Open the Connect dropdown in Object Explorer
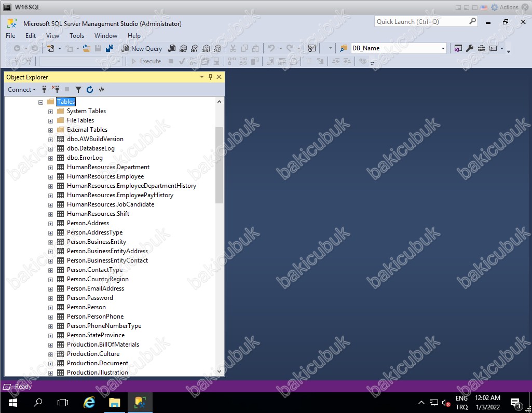This screenshot has height=413, width=532. (x=22, y=90)
